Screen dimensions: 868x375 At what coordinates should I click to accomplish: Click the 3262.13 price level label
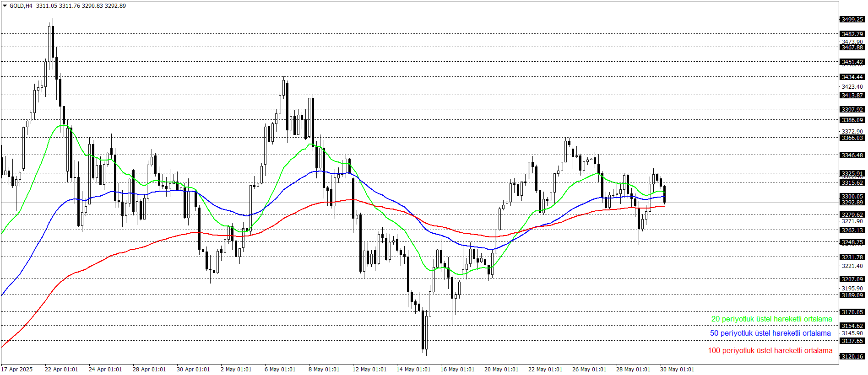pos(852,230)
